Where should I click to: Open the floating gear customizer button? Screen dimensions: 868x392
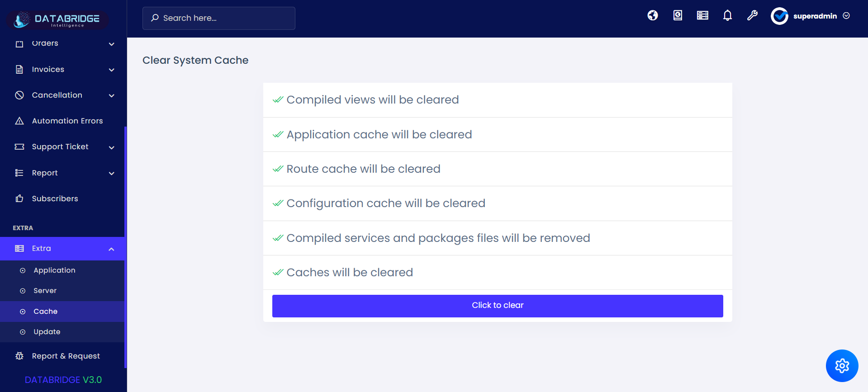click(842, 366)
